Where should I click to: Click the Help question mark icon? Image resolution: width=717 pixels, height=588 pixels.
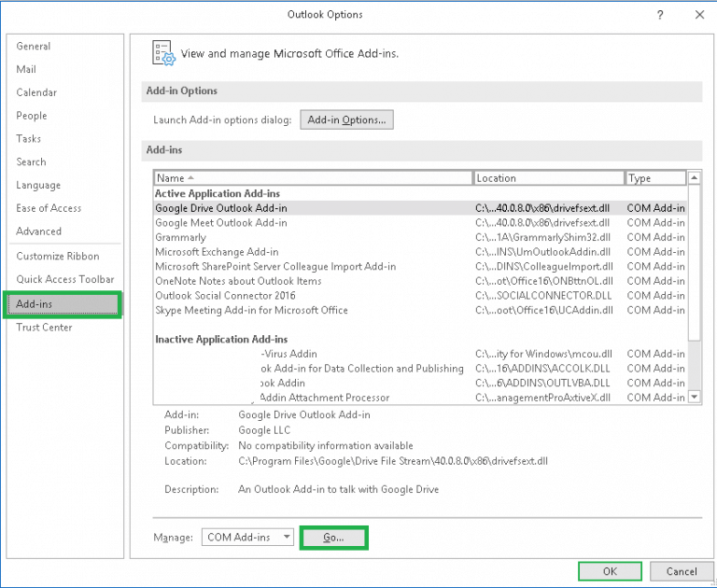coord(660,15)
